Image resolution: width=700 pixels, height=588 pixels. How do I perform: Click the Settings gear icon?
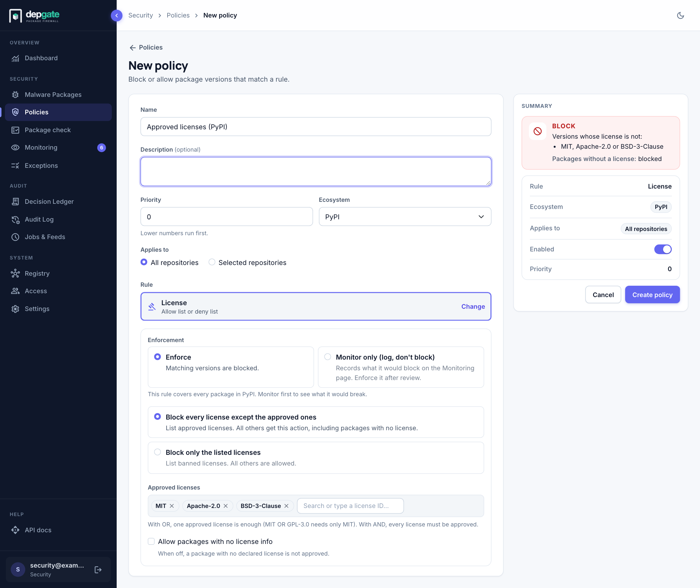pyautogui.click(x=15, y=309)
